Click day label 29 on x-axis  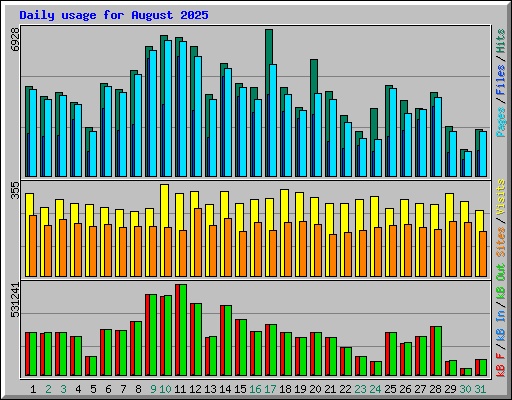450,389
